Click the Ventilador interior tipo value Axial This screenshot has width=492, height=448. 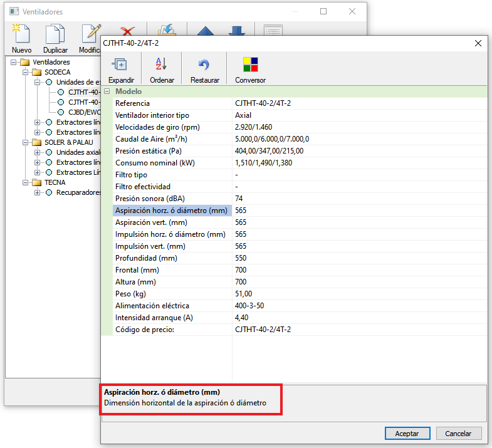pyautogui.click(x=243, y=115)
